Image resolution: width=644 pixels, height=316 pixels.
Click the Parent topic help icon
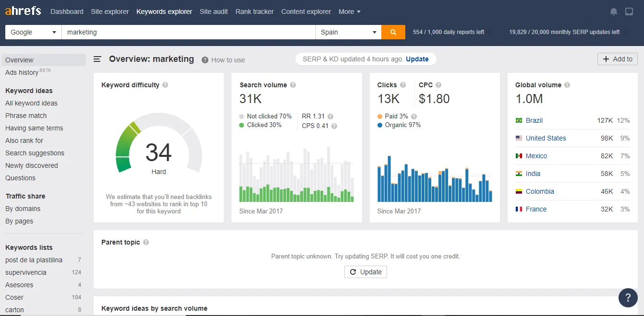(146, 242)
